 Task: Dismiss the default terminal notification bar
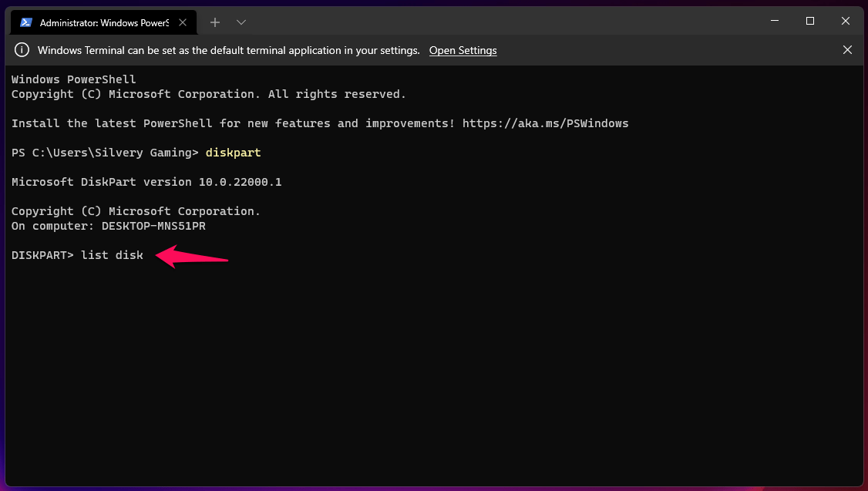(x=847, y=50)
